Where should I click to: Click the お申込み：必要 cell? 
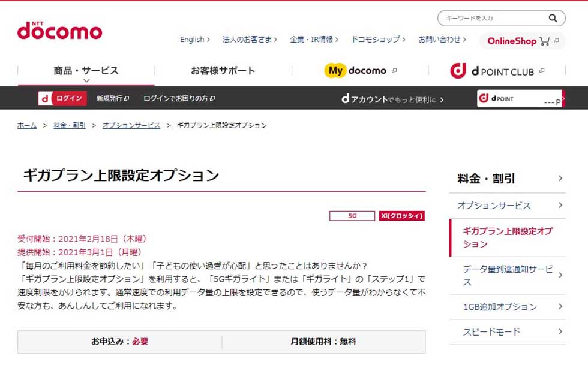pyautogui.click(x=119, y=342)
